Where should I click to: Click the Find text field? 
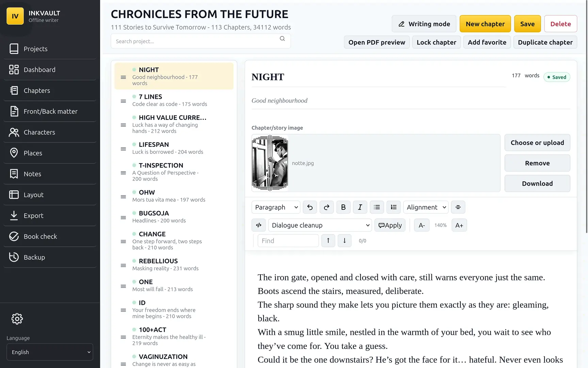pyautogui.click(x=288, y=241)
